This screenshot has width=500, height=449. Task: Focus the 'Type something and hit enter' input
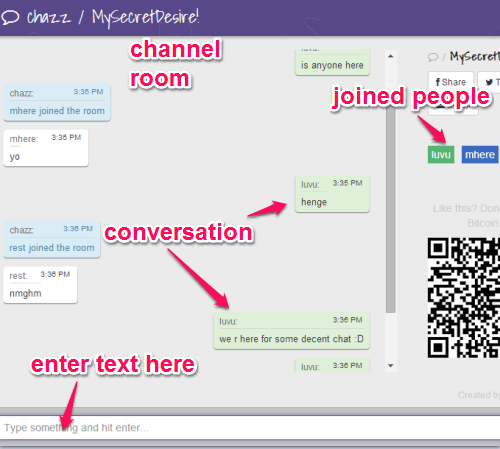(250, 427)
